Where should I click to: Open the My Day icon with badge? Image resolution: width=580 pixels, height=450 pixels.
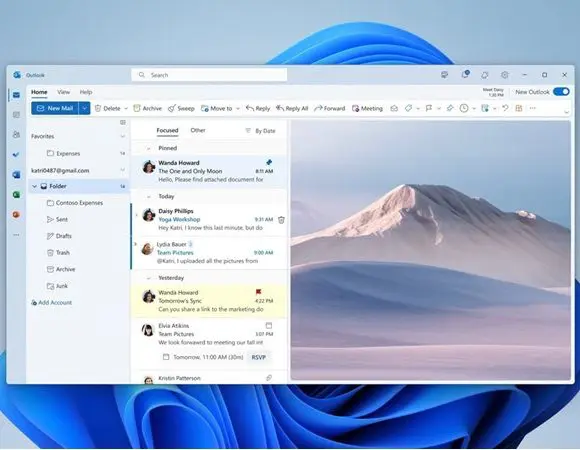465,74
